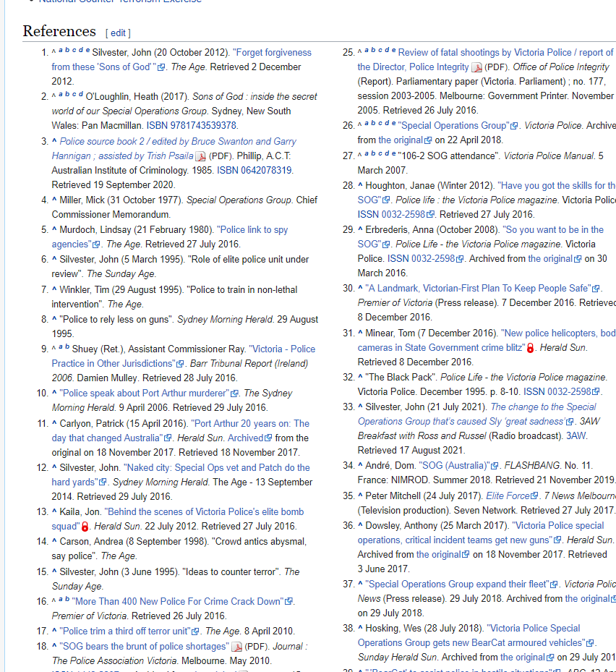Jump back via caret of reference 3
616x672 pixels.
[54, 140]
